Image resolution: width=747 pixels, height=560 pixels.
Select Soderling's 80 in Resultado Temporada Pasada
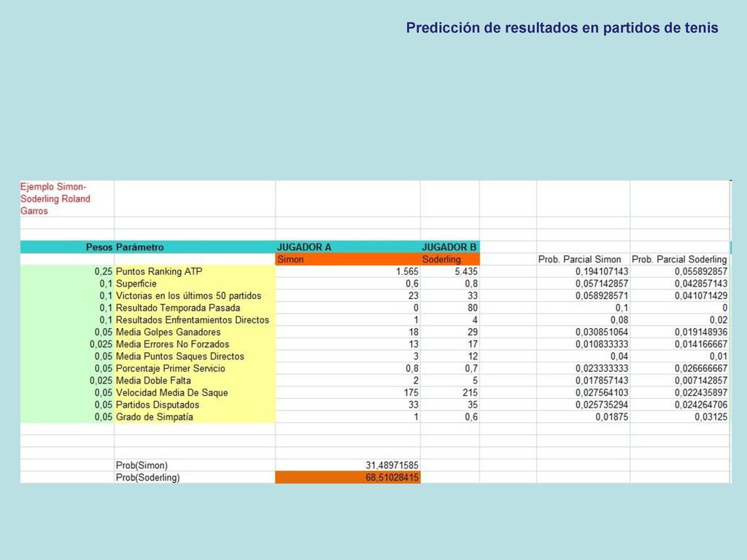point(449,308)
